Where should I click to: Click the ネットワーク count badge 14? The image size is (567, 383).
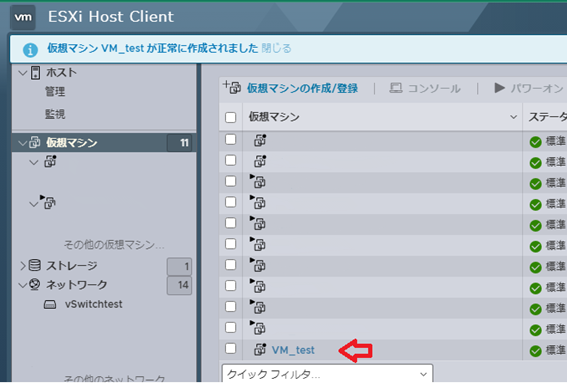click(179, 285)
